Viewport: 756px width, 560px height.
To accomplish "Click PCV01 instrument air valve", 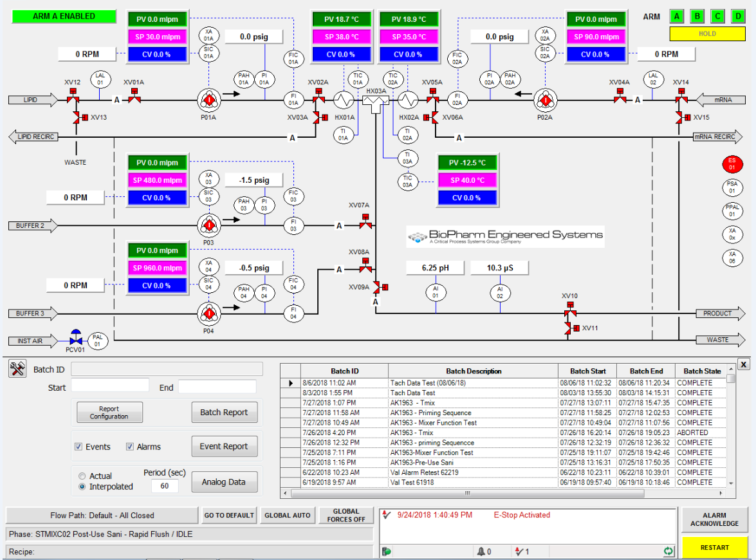I will (76, 337).
